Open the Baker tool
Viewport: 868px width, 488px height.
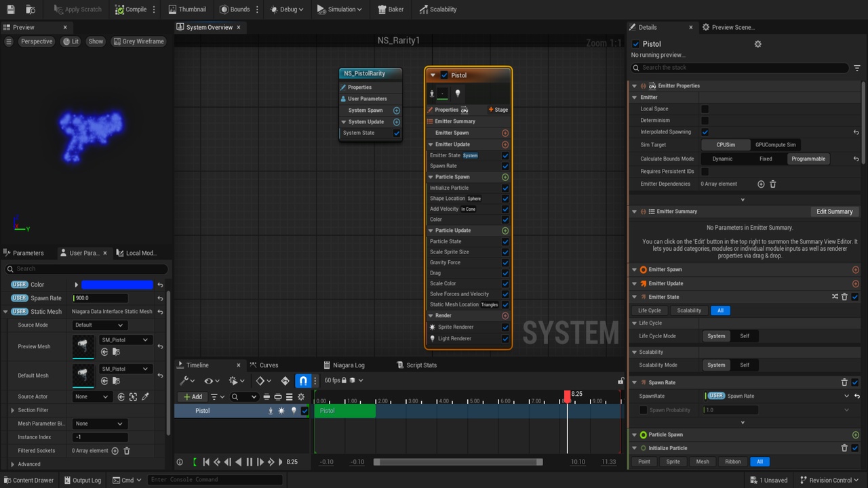pos(391,9)
